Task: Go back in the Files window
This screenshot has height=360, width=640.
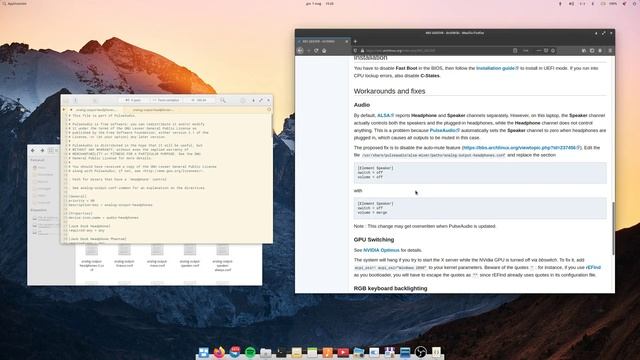Action: coord(33,150)
